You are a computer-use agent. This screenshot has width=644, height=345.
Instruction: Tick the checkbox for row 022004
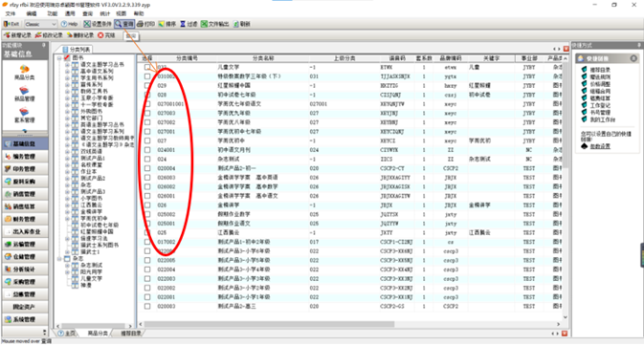[147, 270]
